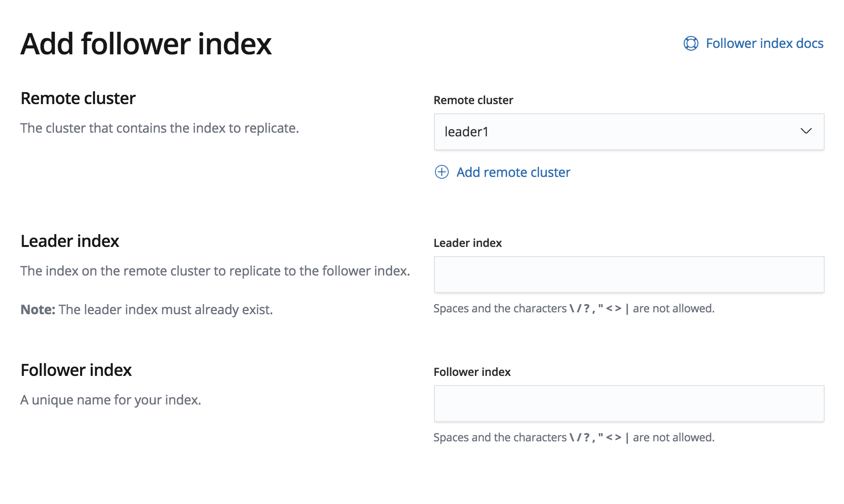This screenshot has height=504, width=844.
Task: Click the note about leader index existing
Action: [146, 309]
